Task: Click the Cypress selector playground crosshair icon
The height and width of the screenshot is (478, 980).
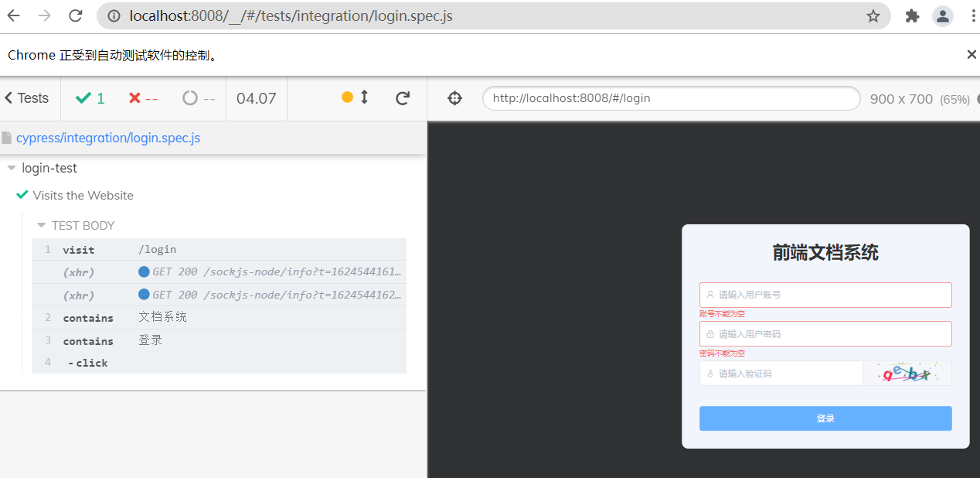Action: [454, 98]
